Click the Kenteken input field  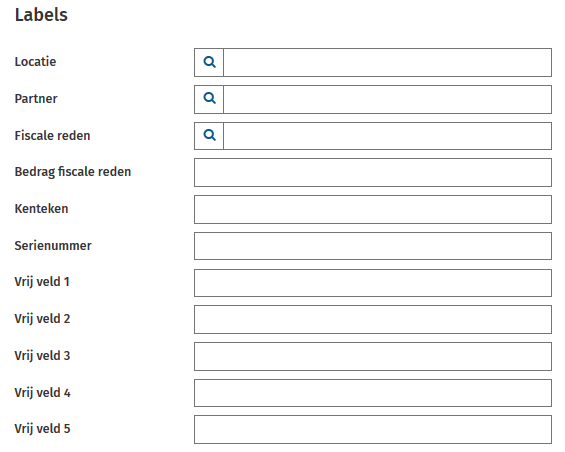pos(373,209)
